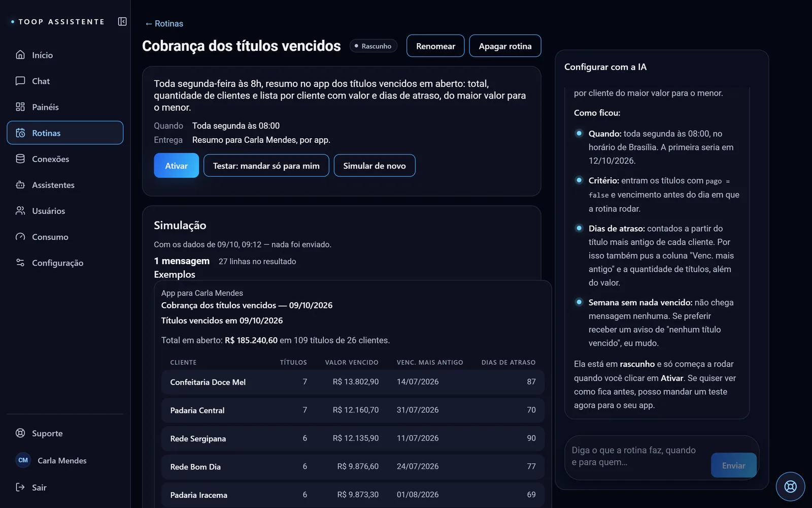812x508 pixels.
Task: Click the Suporte lifebuoy icon in sidebar
Action: 20,433
